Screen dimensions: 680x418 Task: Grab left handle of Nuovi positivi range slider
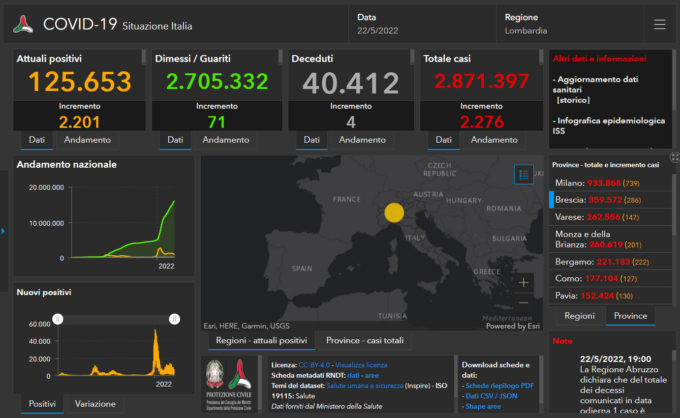[x=58, y=318]
